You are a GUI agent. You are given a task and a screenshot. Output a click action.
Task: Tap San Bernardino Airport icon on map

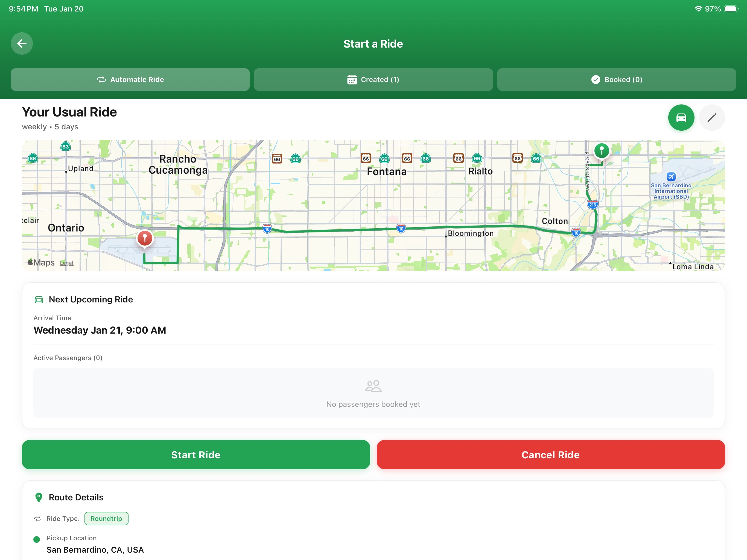point(671,177)
